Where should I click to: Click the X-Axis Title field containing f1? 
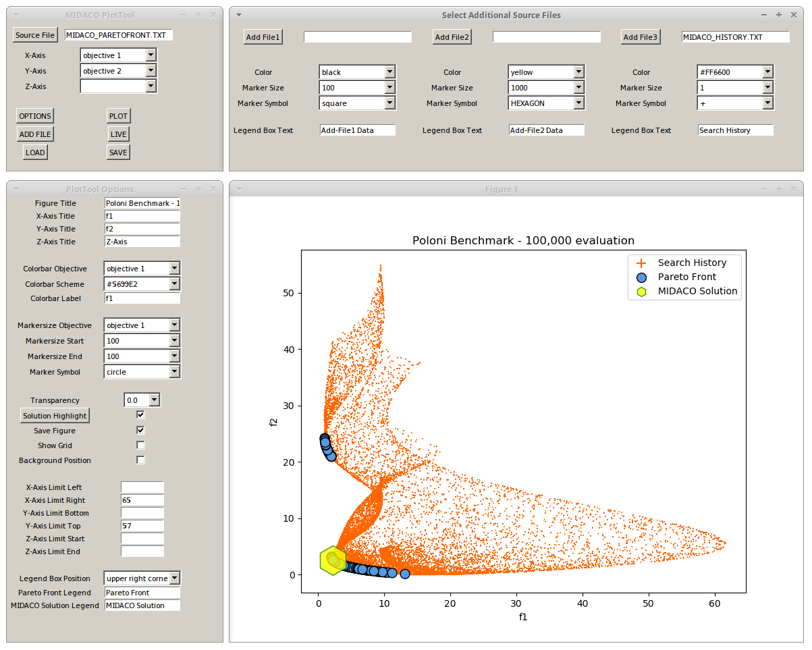[142, 216]
